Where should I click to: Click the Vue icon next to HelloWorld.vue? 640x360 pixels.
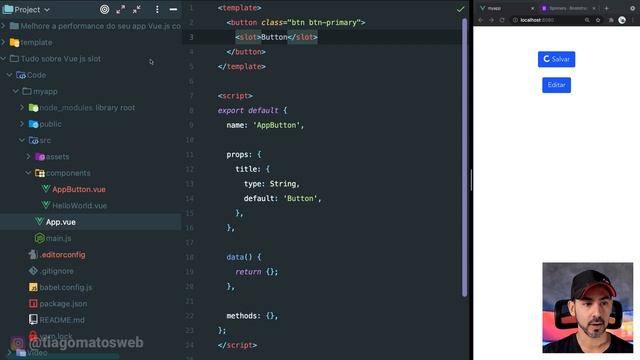click(46, 205)
